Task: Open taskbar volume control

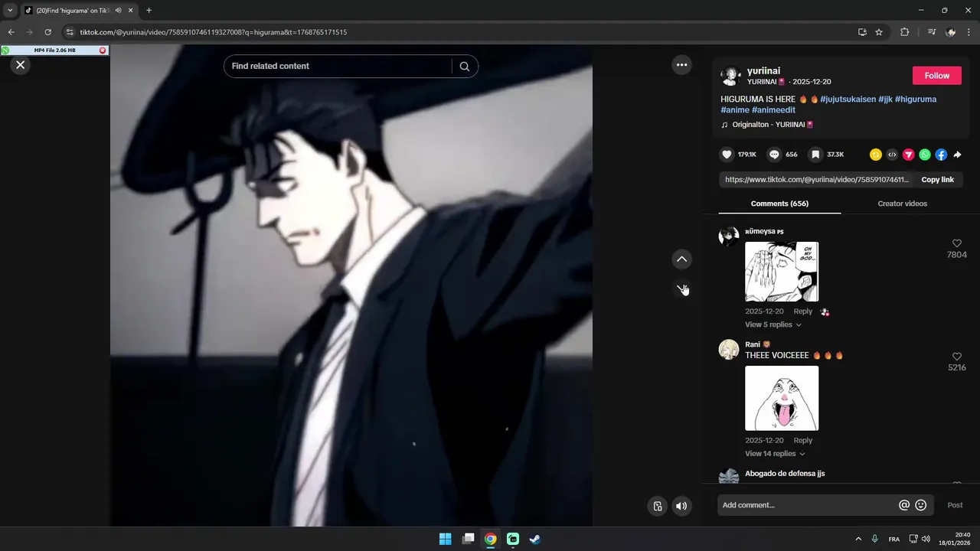Action: click(x=926, y=539)
